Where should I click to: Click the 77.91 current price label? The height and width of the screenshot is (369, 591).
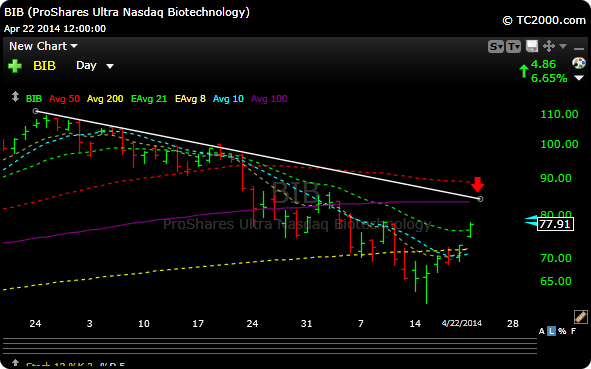coord(555,224)
